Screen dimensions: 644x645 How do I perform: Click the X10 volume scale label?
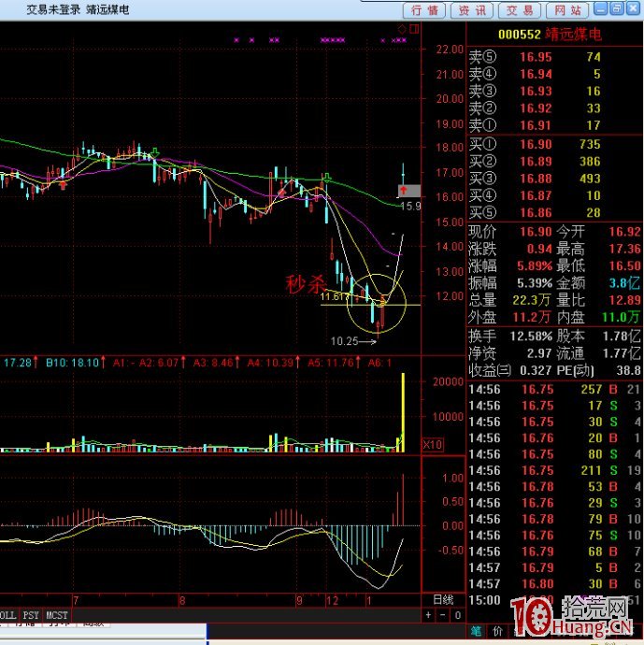pyautogui.click(x=433, y=445)
